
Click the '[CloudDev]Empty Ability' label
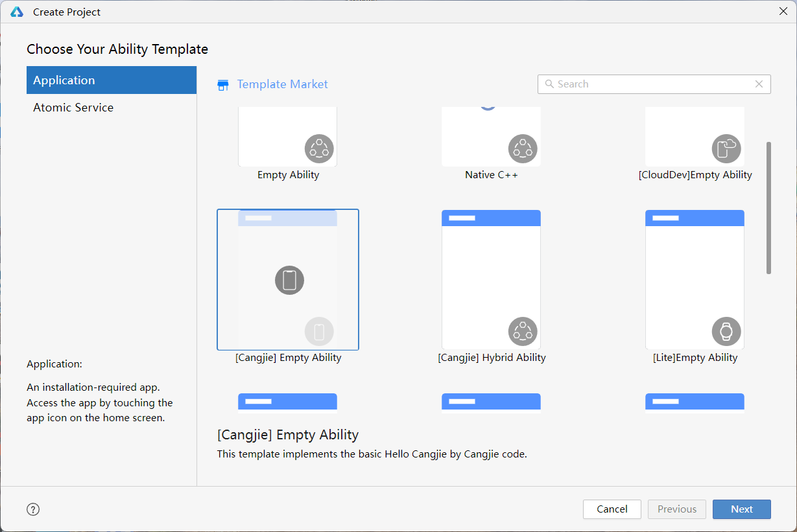(695, 175)
